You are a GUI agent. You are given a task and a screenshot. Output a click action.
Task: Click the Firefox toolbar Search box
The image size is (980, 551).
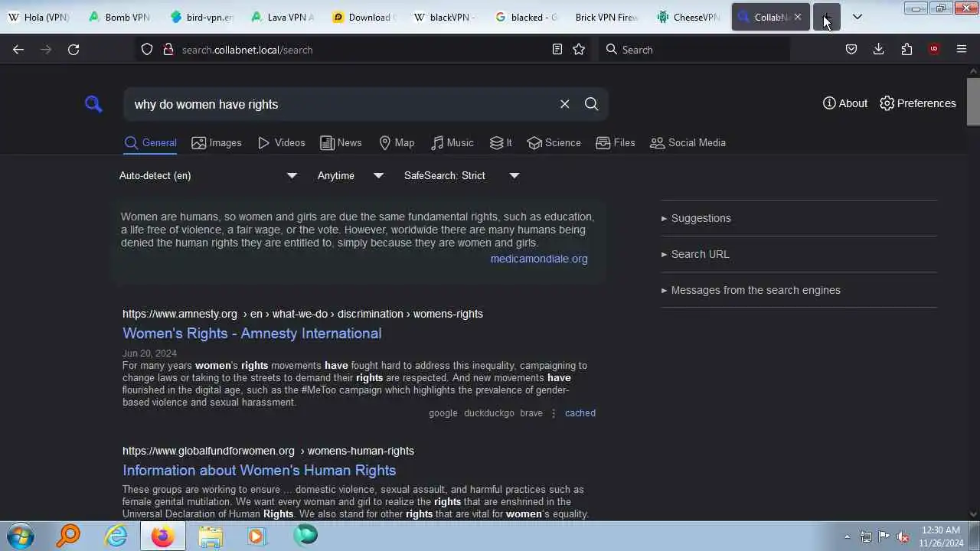point(694,49)
